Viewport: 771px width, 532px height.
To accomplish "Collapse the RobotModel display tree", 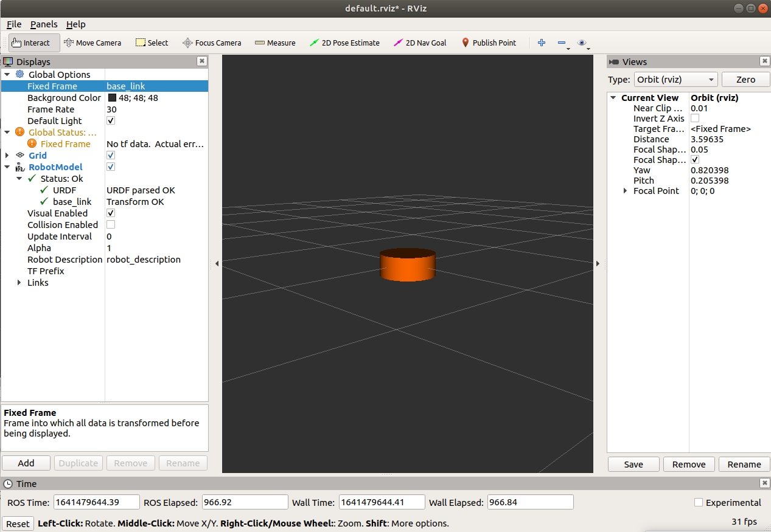I will tap(7, 167).
